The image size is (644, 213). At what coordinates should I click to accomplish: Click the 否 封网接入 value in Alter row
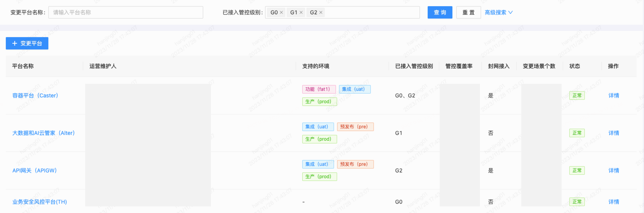[491, 133]
